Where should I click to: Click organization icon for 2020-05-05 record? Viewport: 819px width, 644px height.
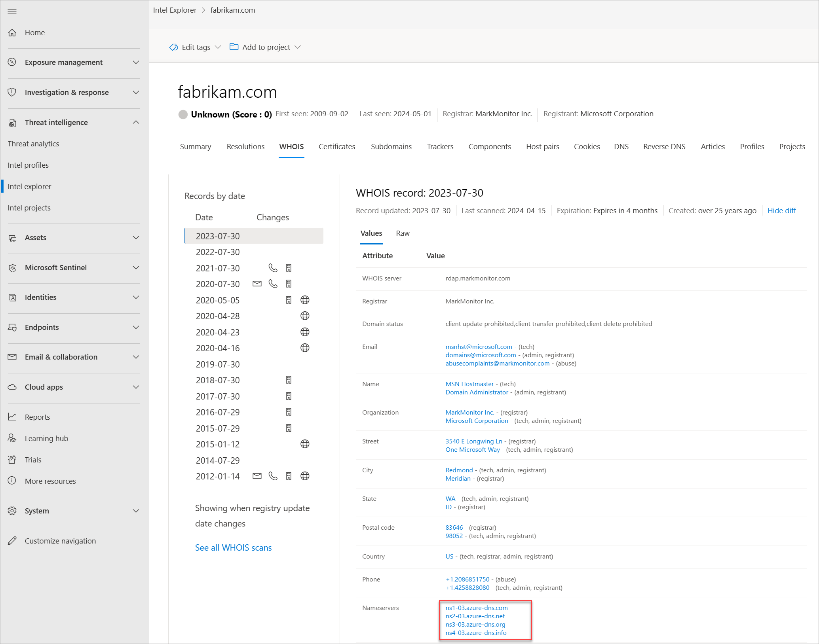point(289,300)
